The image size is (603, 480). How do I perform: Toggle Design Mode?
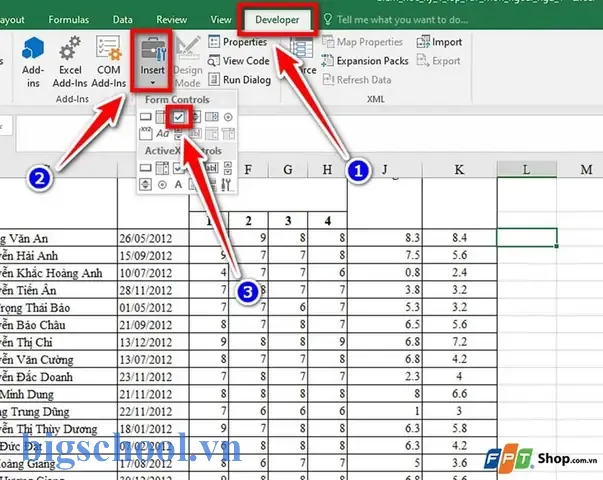tap(188, 62)
